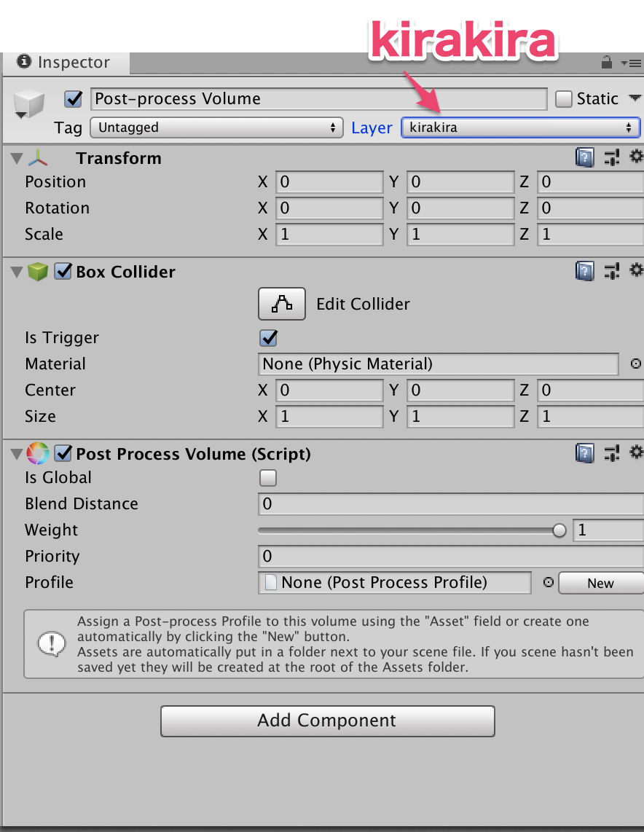Open the Inspector panel options menu

(632, 63)
